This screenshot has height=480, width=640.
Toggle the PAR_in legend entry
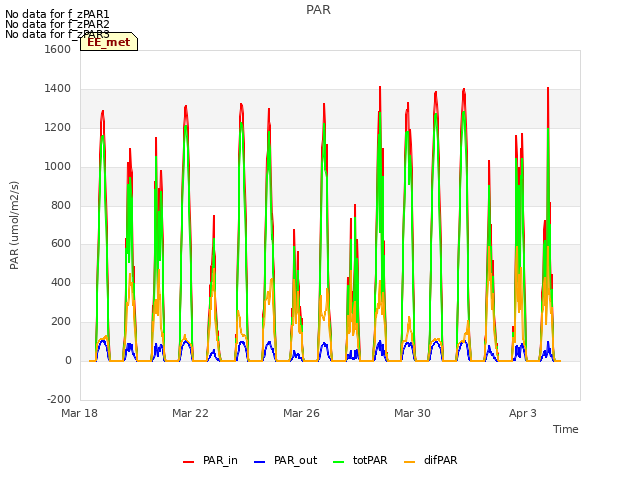(x=210, y=460)
